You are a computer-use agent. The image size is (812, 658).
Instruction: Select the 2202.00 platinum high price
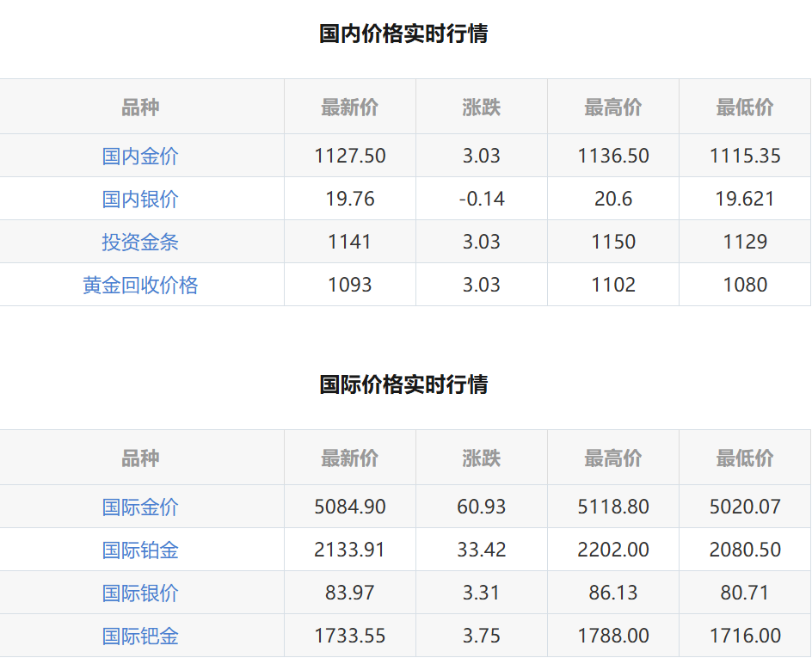coord(612,550)
